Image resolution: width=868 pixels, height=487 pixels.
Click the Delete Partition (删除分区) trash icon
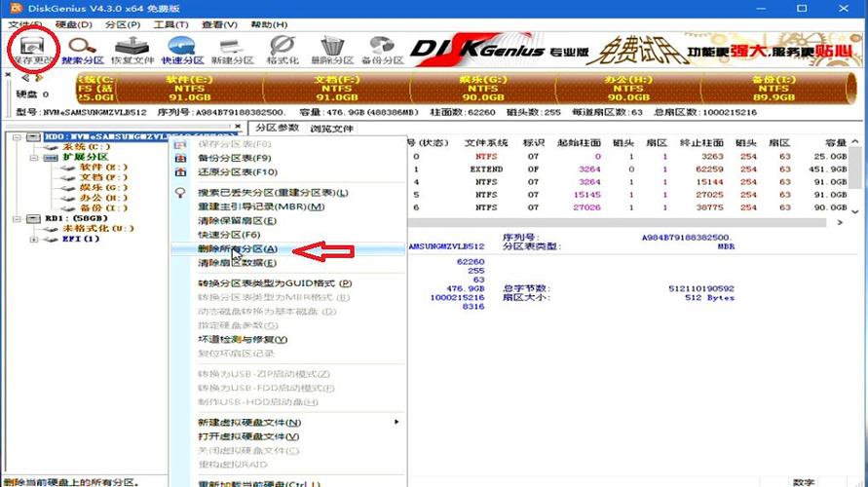pyautogui.click(x=332, y=51)
